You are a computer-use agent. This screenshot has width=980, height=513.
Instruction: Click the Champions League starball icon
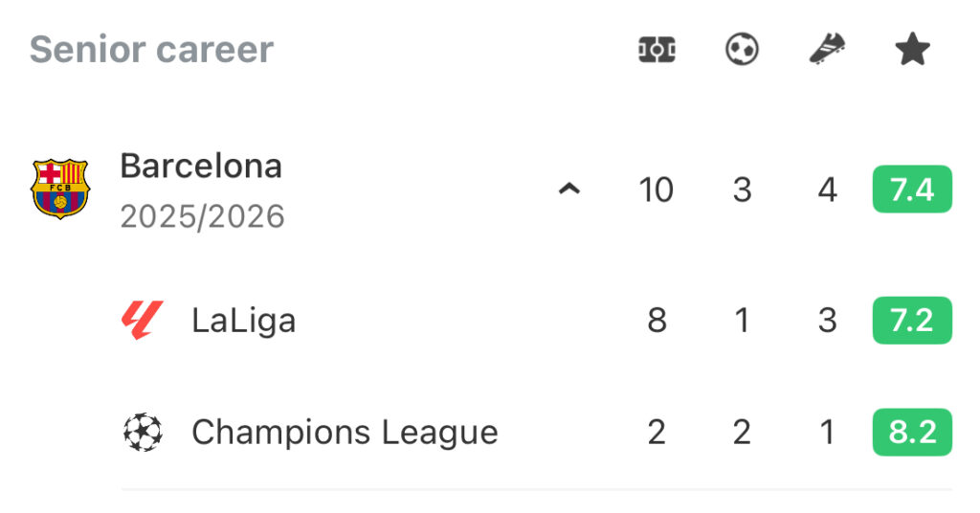(x=143, y=433)
